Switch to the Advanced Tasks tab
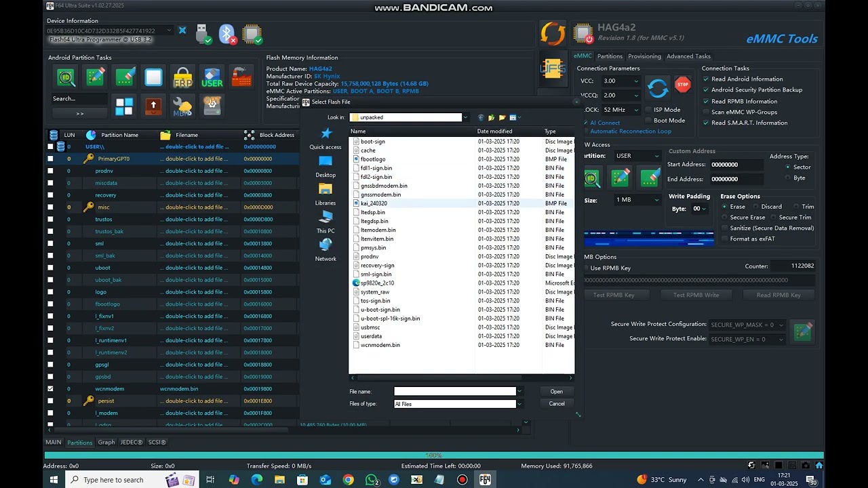This screenshot has height=488, width=868. tap(688, 56)
